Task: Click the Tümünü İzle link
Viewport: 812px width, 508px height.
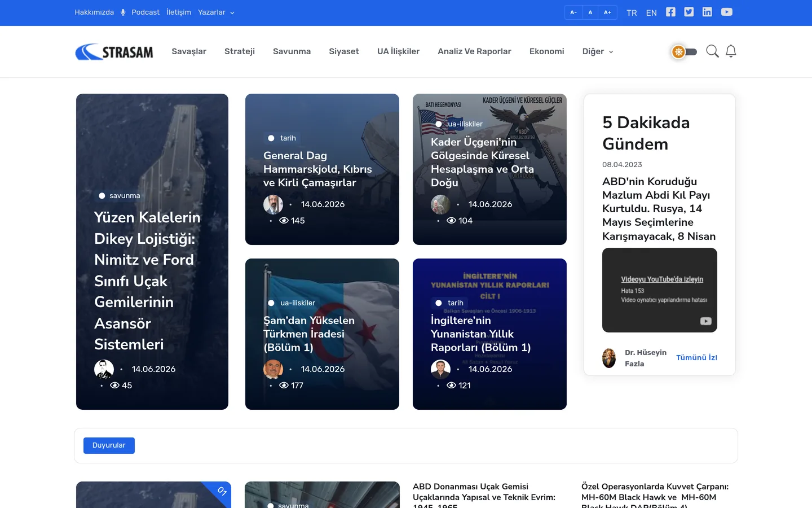Action: point(696,358)
